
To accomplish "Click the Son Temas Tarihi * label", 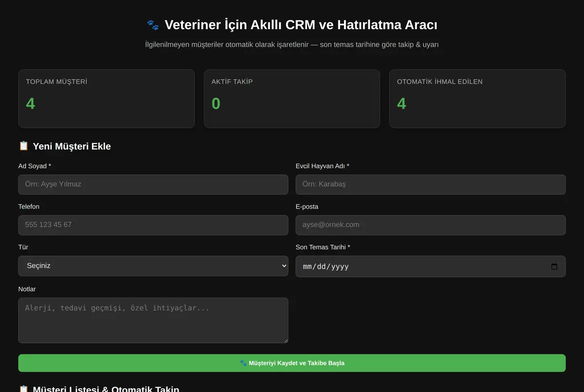I will [323, 247].
